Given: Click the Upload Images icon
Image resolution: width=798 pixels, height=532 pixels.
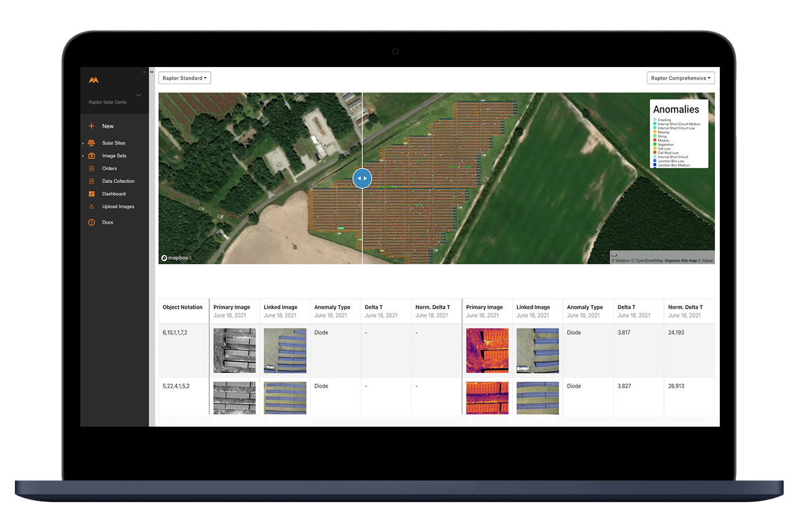Looking at the screenshot, I should pyautogui.click(x=93, y=206).
